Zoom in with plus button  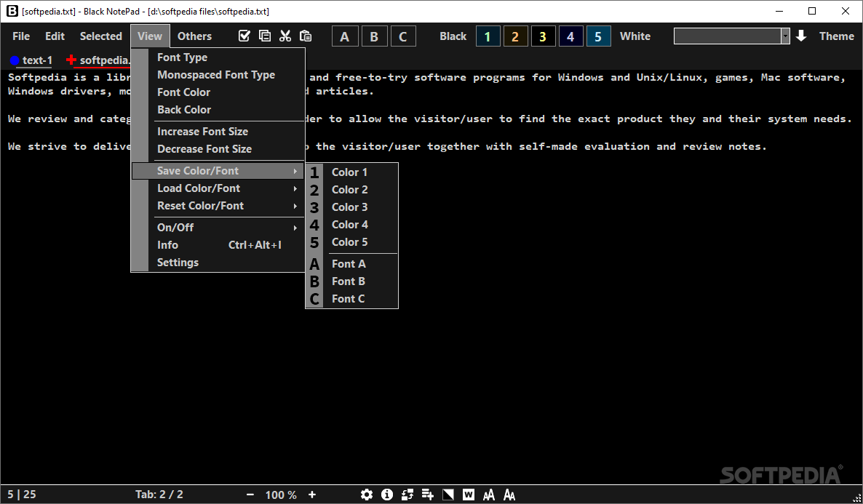[x=312, y=495]
